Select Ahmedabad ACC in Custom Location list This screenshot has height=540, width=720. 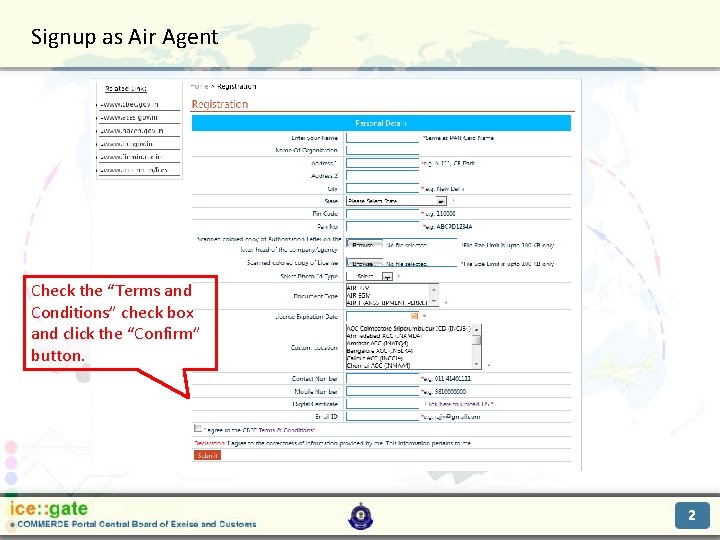pyautogui.click(x=384, y=336)
